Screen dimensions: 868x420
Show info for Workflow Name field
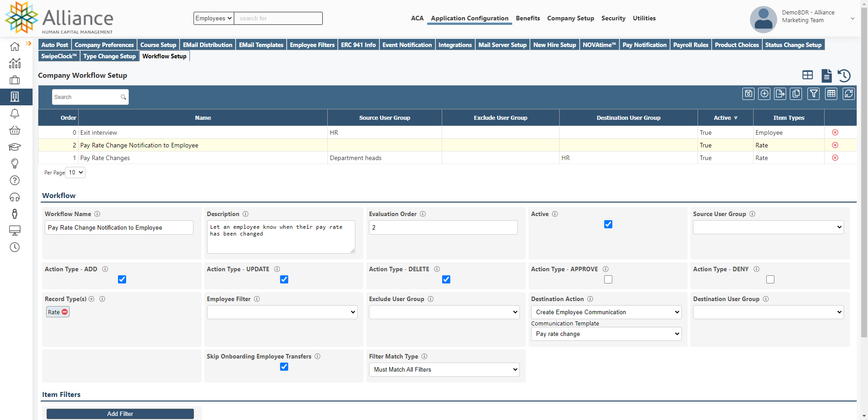pyautogui.click(x=97, y=214)
